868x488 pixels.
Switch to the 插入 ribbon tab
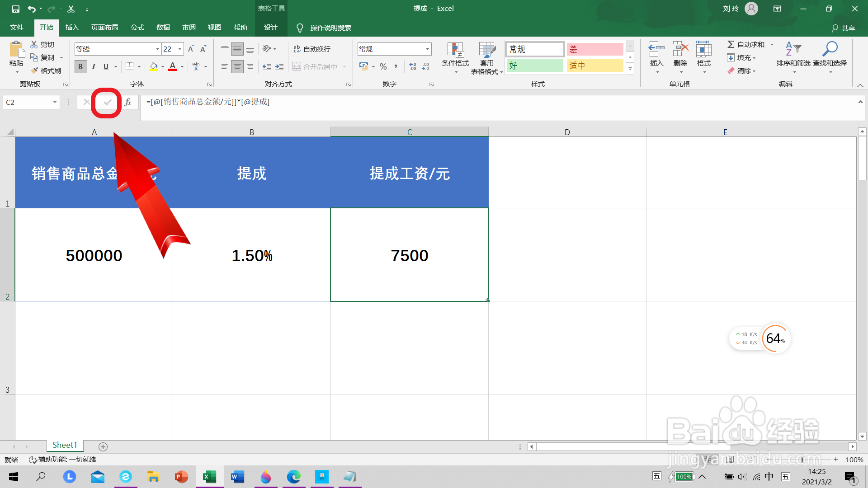(x=72, y=27)
